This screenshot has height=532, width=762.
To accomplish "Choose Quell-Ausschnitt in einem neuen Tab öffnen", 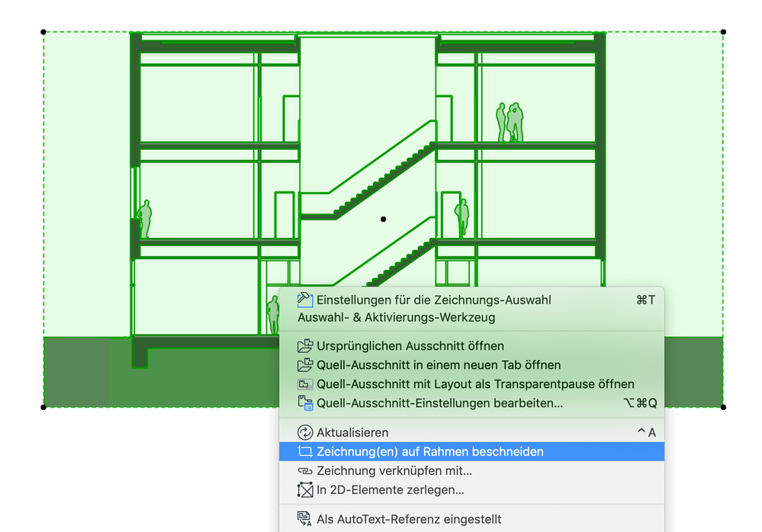I will [x=471, y=365].
